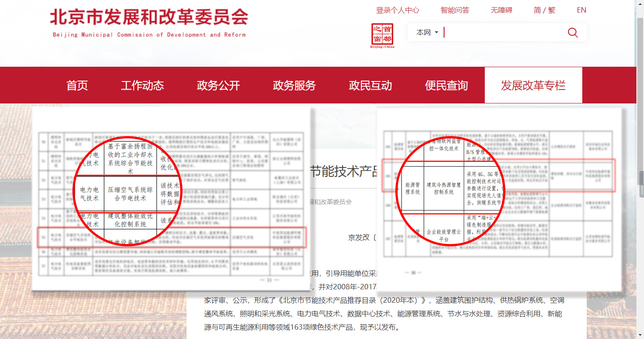Viewport: 644px width, 339px height.
Task: Open right table image with 建筑冷热源智慧控制系统
Action: [x=499, y=199]
